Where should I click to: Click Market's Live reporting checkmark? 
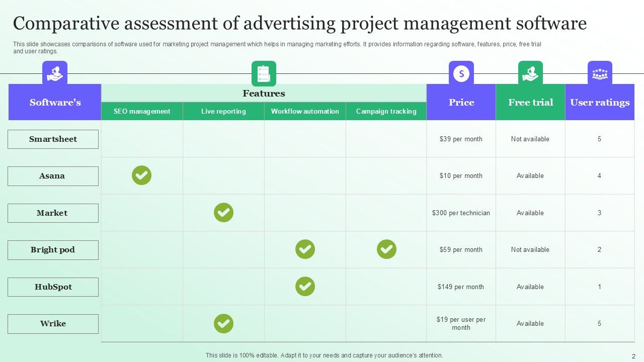(223, 213)
